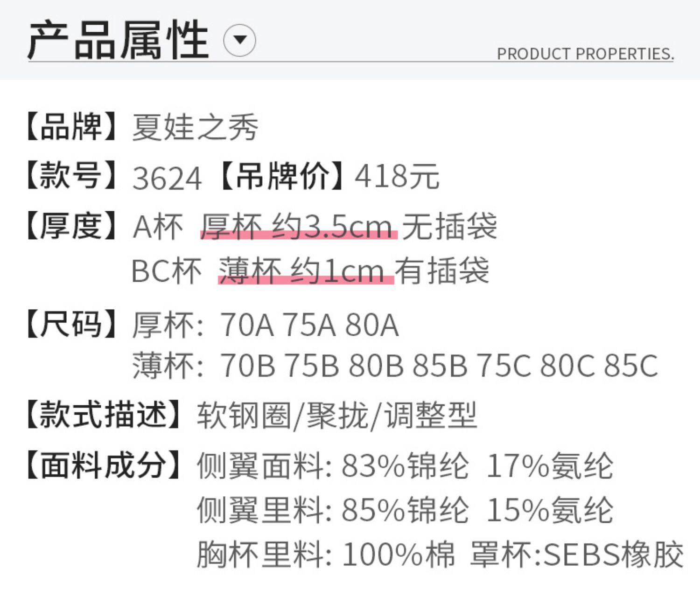Click the circled dropdown arrow beside 产品属性

(239, 40)
